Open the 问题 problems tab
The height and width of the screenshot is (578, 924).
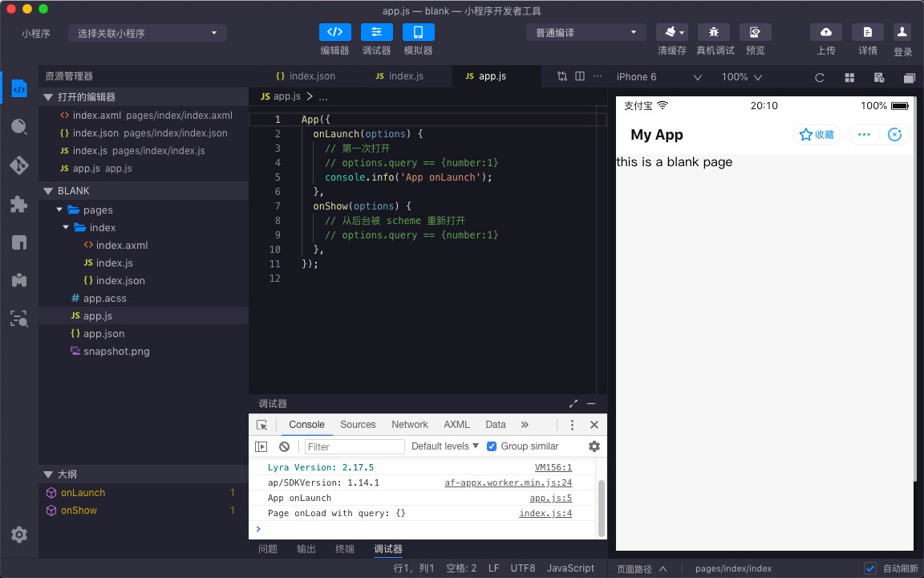268,549
